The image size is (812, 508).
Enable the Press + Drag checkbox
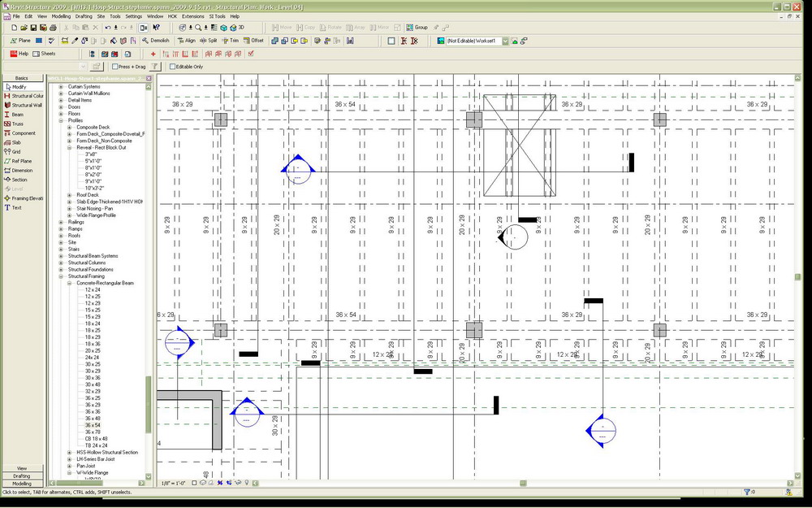click(x=115, y=67)
